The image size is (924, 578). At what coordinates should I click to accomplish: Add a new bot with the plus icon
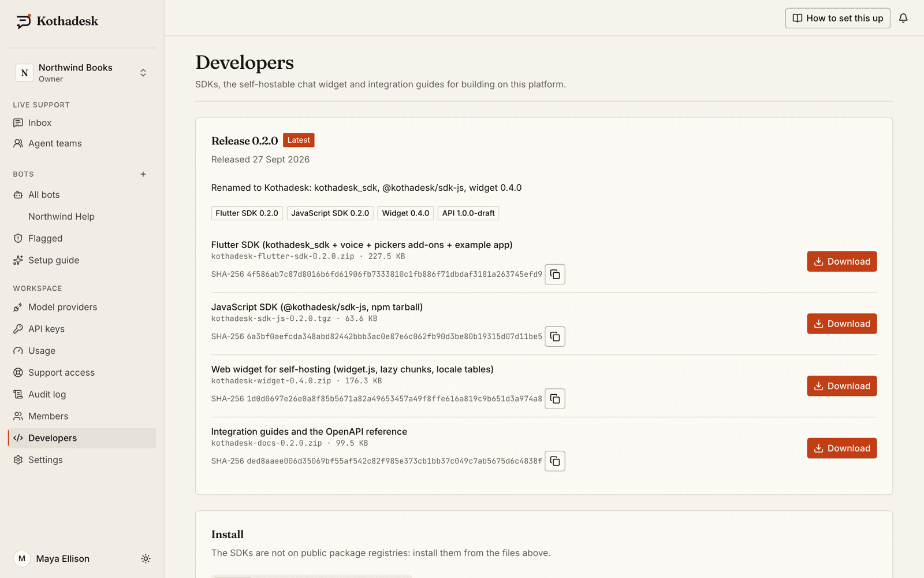tap(143, 174)
